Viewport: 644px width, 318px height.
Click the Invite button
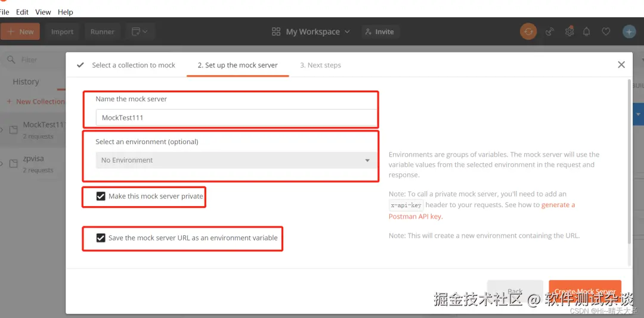(380, 32)
